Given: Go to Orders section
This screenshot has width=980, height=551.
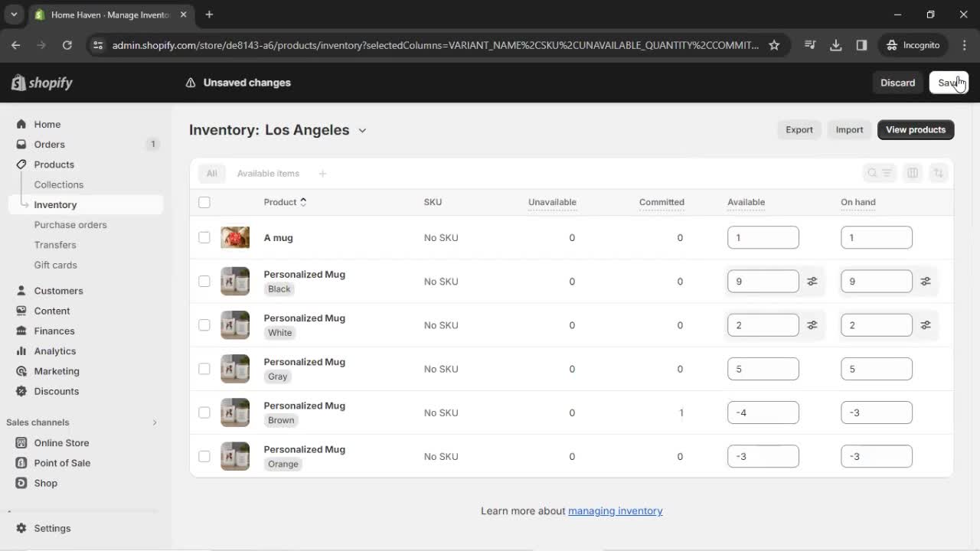Looking at the screenshot, I should pos(49,144).
